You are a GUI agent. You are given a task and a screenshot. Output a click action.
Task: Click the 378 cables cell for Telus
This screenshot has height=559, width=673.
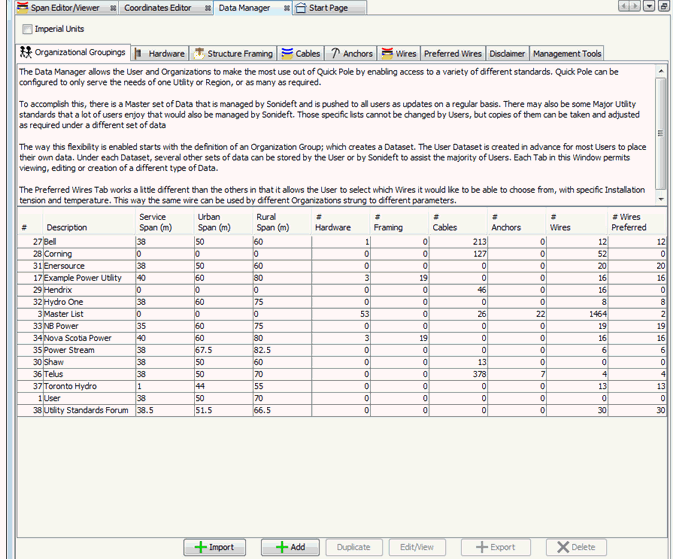[458, 374]
